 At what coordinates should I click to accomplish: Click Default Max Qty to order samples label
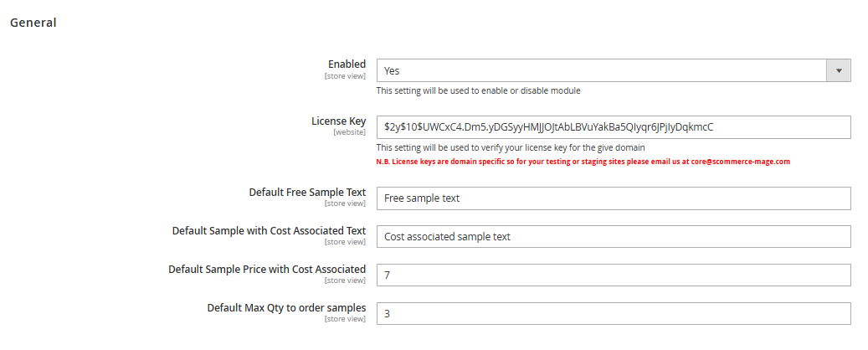click(x=286, y=307)
